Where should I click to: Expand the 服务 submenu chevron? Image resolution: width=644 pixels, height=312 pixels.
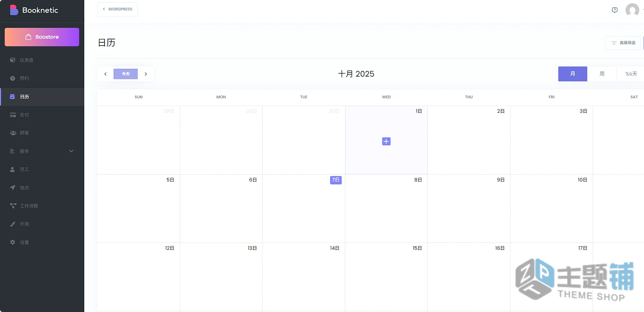71,151
